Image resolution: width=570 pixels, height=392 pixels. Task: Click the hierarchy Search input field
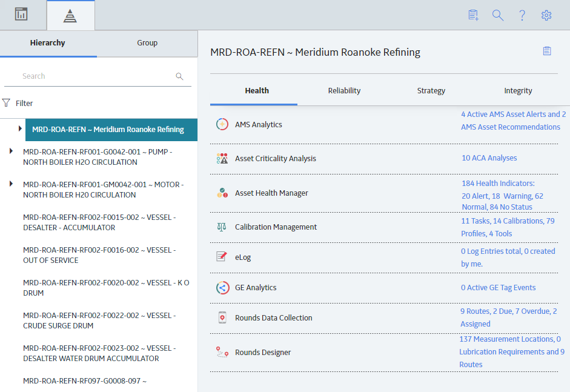click(x=98, y=76)
